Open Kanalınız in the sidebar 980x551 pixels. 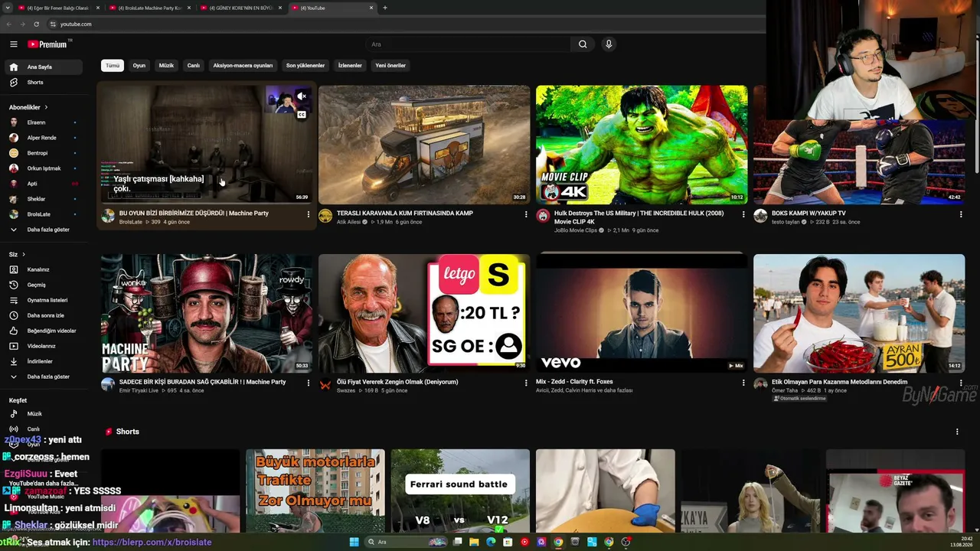coord(44,269)
